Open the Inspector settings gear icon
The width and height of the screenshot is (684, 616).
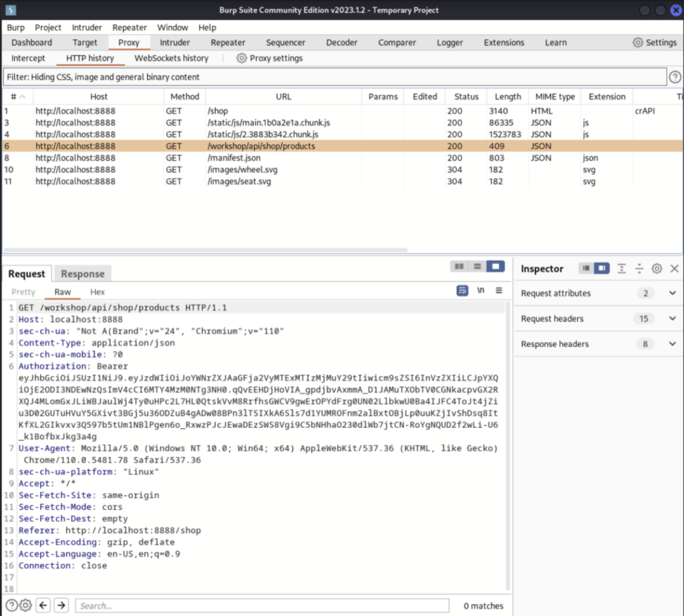[x=656, y=269]
